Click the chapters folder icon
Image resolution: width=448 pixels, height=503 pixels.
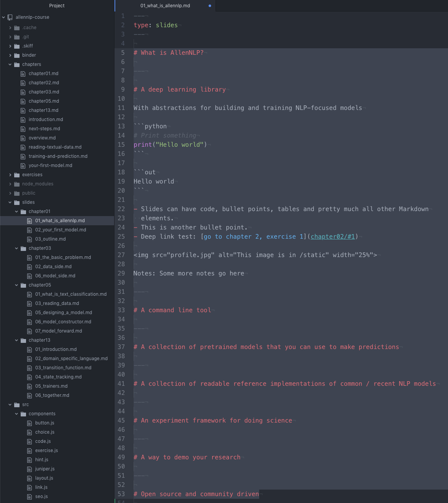click(x=17, y=64)
